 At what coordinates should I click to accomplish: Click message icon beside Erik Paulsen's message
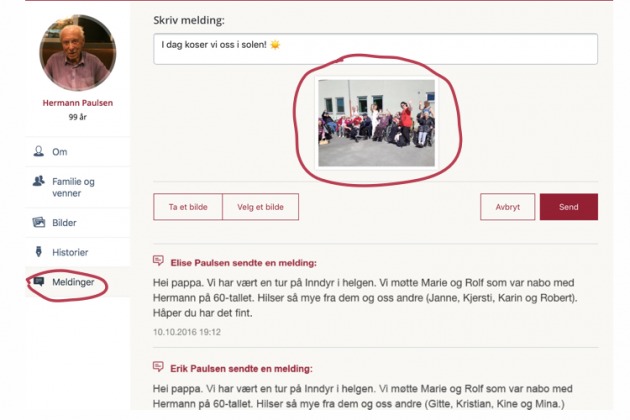(x=158, y=367)
